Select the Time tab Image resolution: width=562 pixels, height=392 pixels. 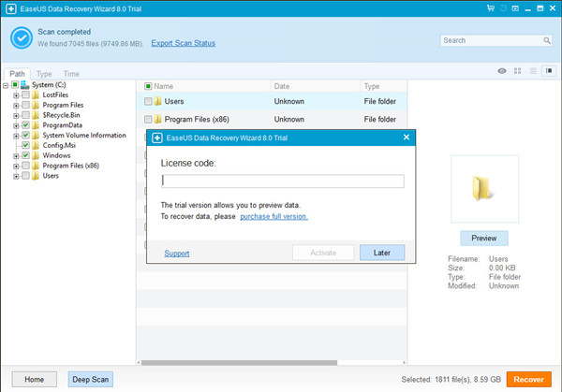pos(71,74)
